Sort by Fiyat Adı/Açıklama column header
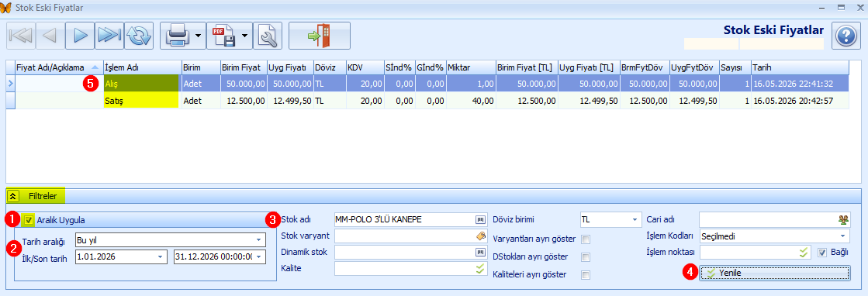The image size is (868, 296). point(59,67)
